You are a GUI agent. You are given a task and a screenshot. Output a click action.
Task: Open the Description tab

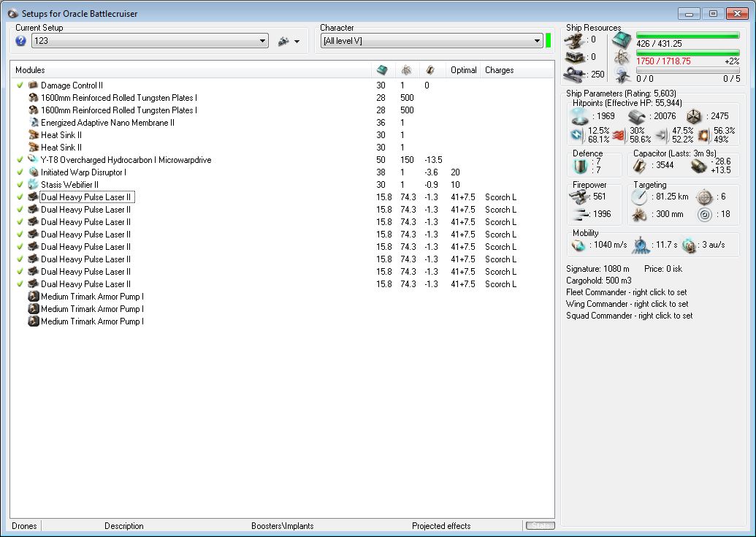point(124,526)
